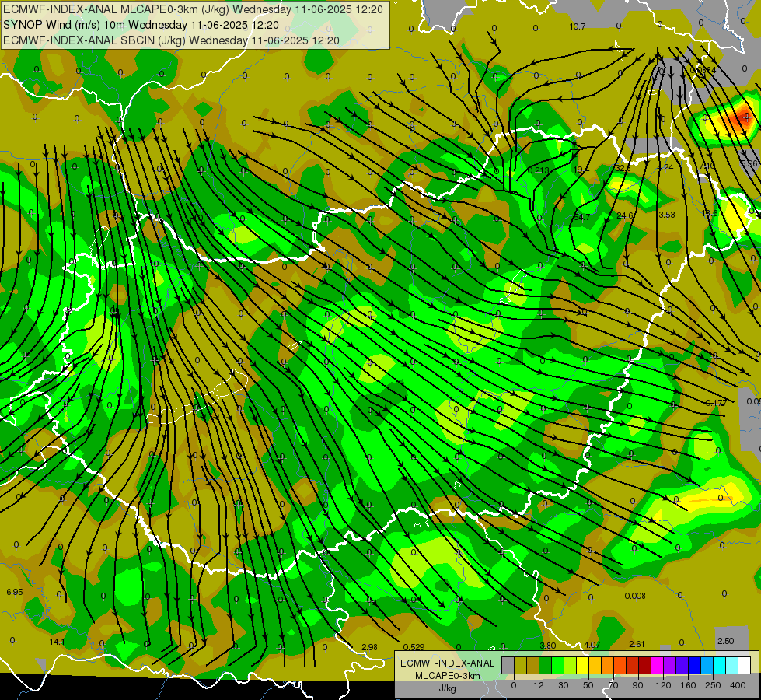Click the station value 14.1
Screen dimensions: 761x700
coord(57,642)
